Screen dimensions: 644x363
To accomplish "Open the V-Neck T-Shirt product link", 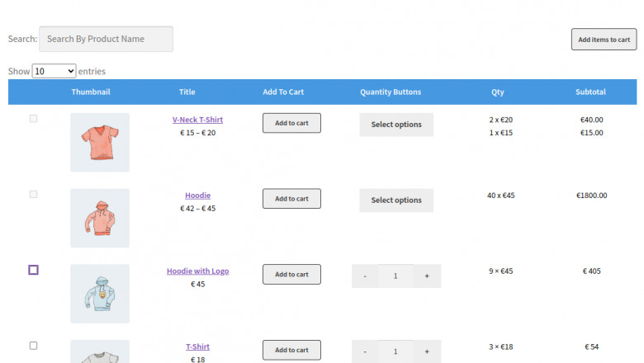I will coord(197,120).
